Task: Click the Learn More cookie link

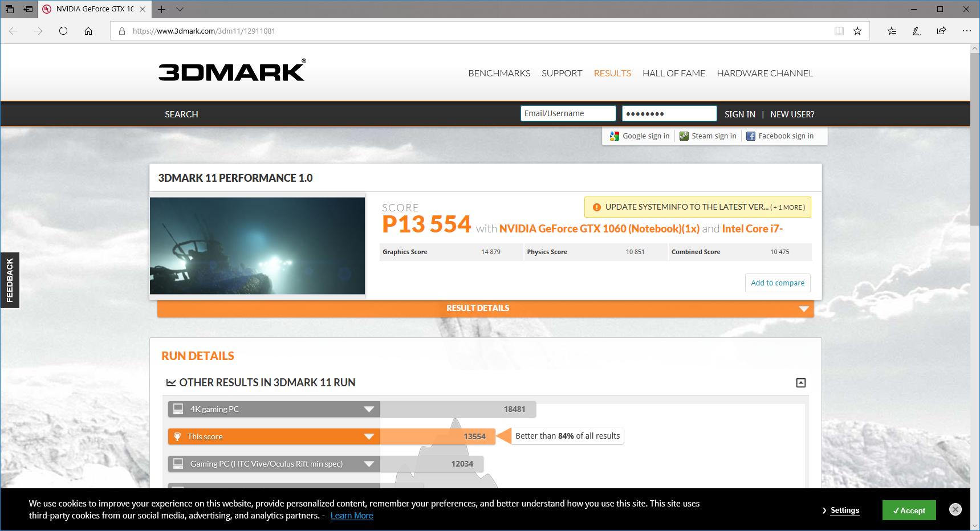Action: tap(352, 516)
